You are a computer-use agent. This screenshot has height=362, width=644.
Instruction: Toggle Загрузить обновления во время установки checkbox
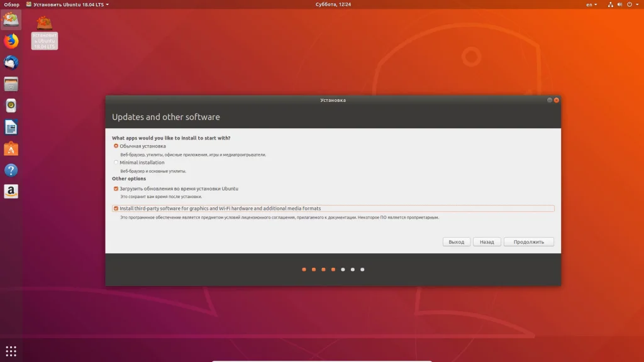[x=116, y=189]
